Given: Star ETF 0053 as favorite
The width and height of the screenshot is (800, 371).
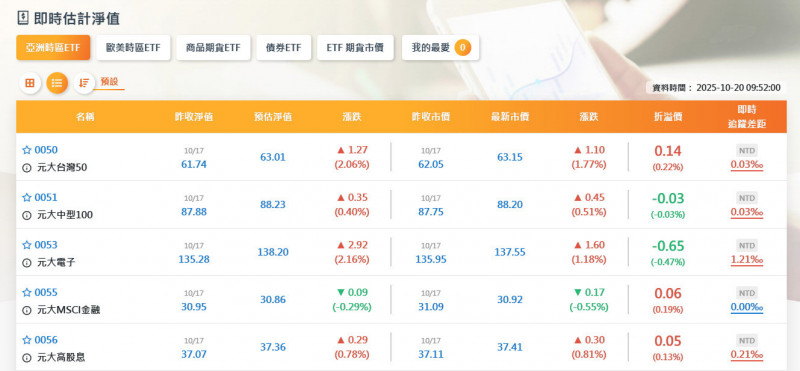Looking at the screenshot, I should pyautogui.click(x=27, y=245).
